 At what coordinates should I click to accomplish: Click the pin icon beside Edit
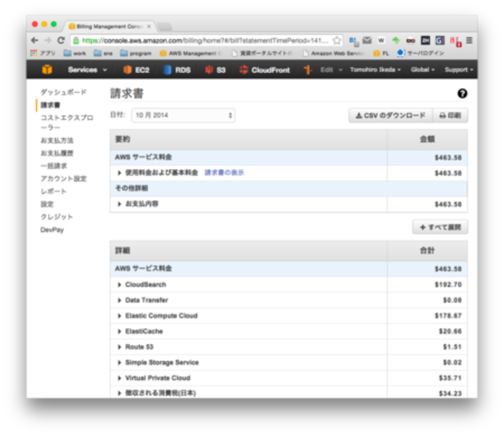[x=308, y=70]
